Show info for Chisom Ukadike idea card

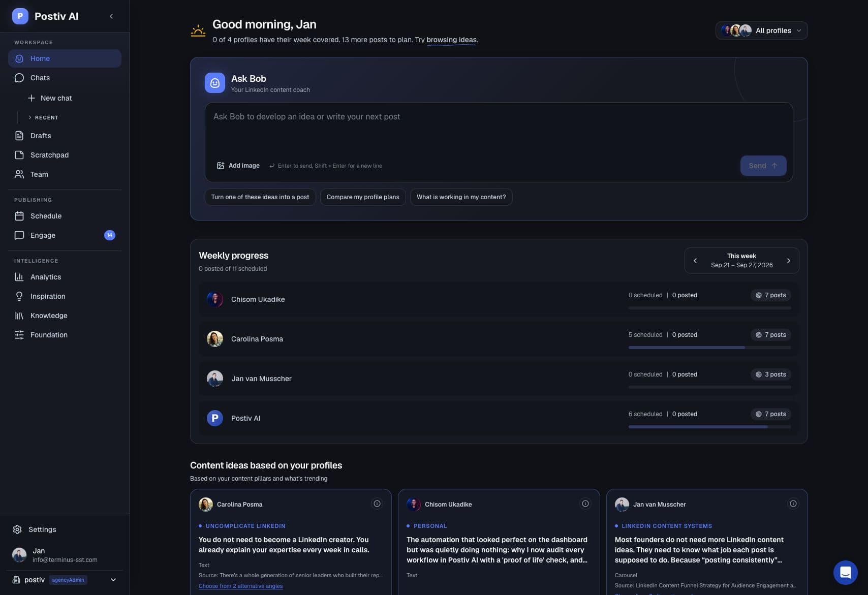(585, 504)
